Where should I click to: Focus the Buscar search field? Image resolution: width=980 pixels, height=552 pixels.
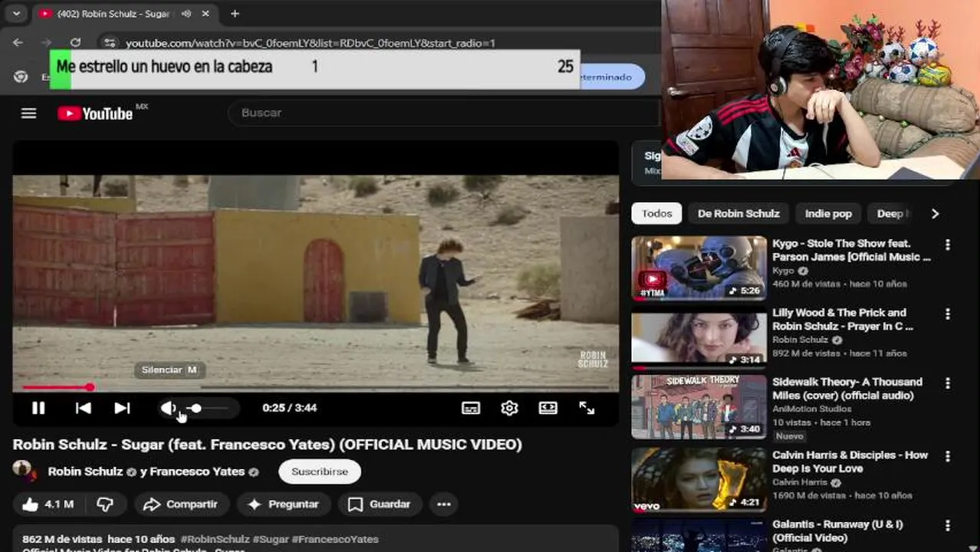[445, 113]
